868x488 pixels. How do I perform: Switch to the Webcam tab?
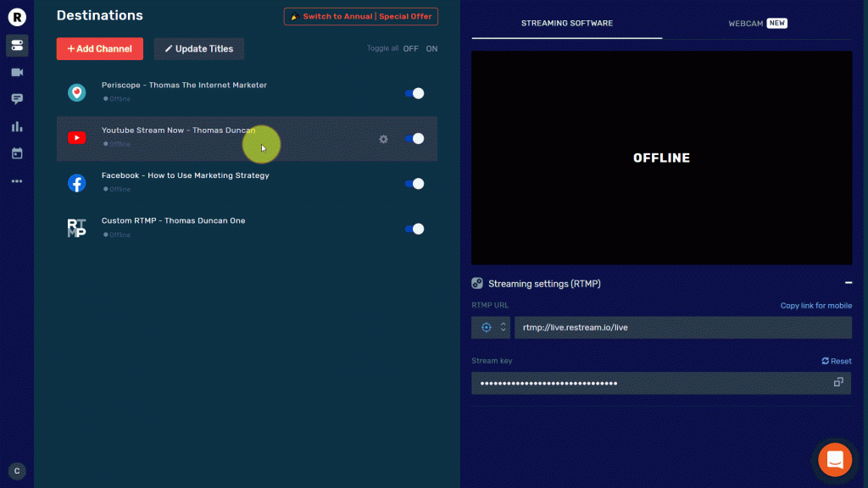click(x=757, y=24)
